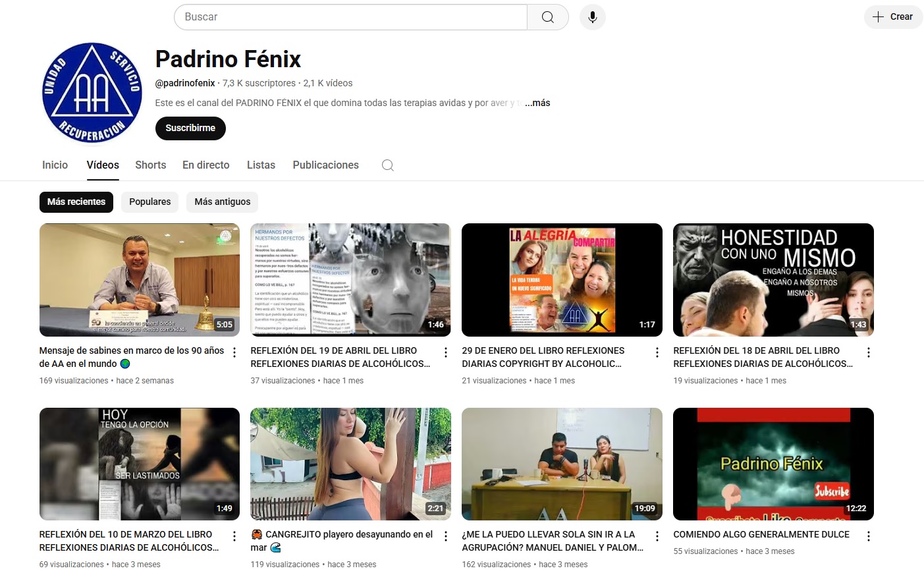Click the Padrino Fénix channel avatar

pos(92,92)
